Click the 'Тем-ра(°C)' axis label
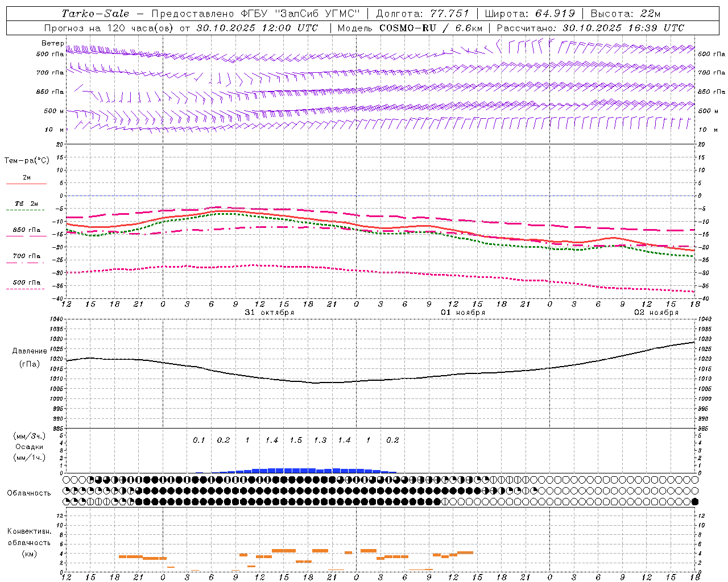This screenshot has height=582, width=728. coord(27,161)
